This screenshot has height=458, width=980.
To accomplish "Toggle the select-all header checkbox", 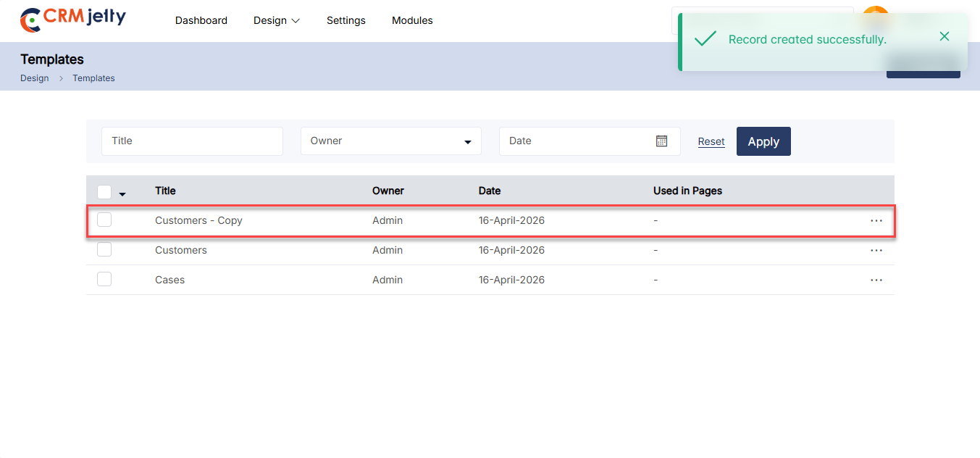I will 104,191.
